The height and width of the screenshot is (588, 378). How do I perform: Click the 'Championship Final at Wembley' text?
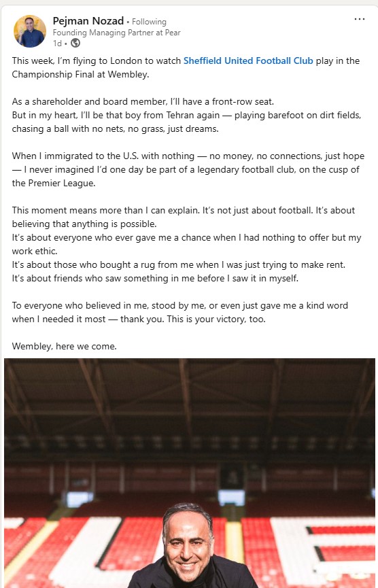[80, 74]
